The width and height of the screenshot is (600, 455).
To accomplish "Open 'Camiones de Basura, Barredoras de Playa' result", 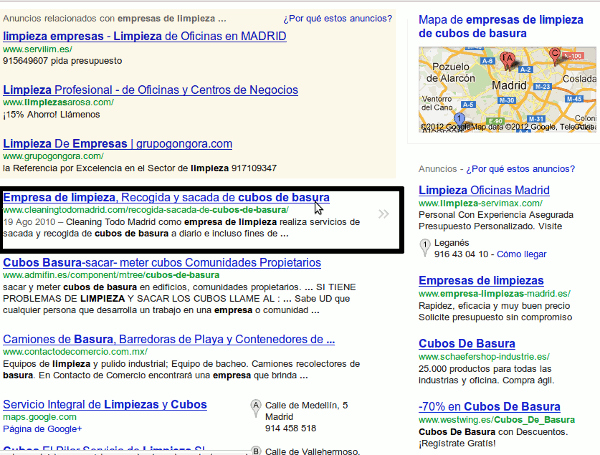I will click(x=169, y=339).
